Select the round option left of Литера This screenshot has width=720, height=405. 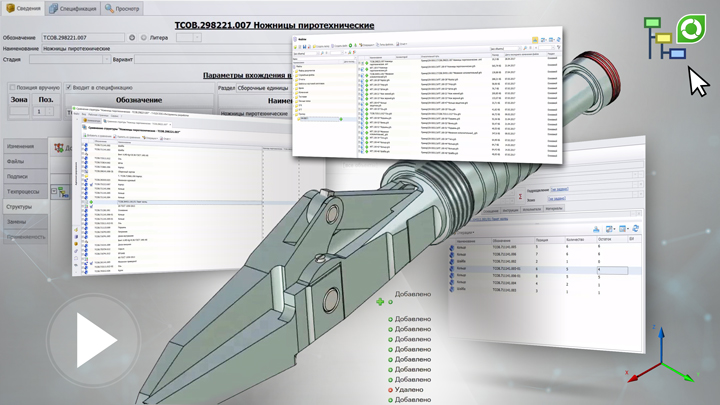pyautogui.click(x=143, y=38)
